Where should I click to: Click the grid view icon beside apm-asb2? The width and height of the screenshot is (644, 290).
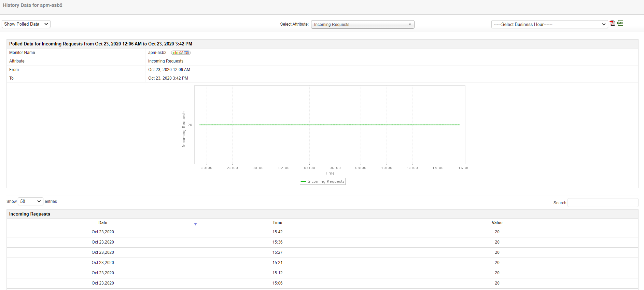pyautogui.click(x=186, y=53)
